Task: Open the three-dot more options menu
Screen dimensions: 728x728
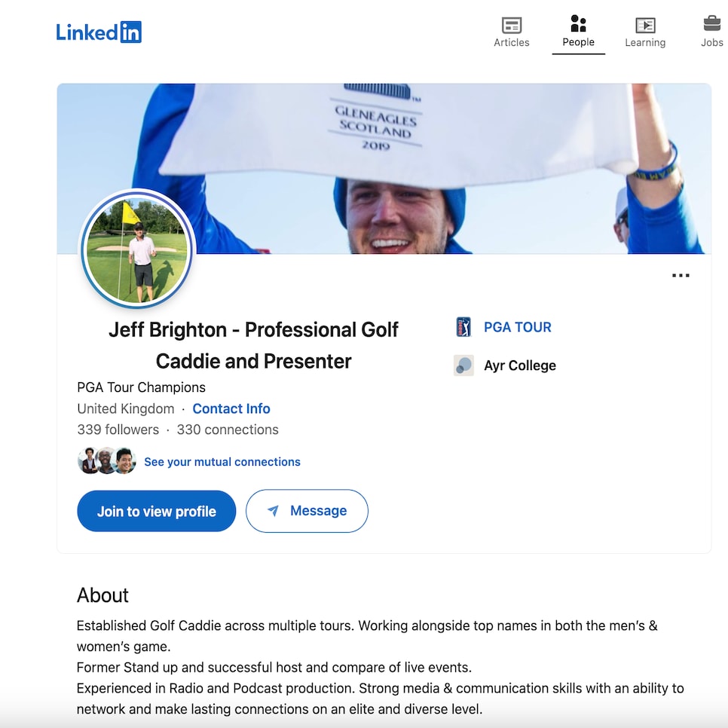Action: tap(681, 275)
